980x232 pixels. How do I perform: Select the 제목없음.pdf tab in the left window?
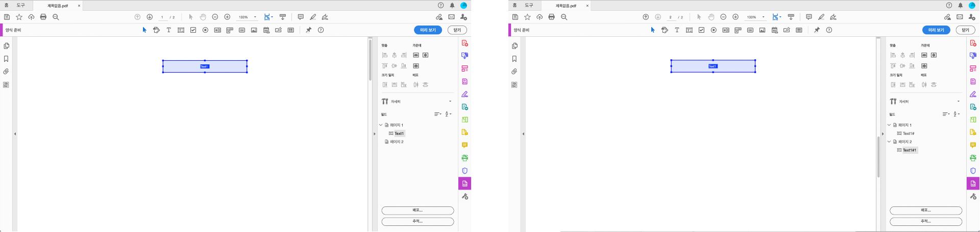(x=58, y=6)
